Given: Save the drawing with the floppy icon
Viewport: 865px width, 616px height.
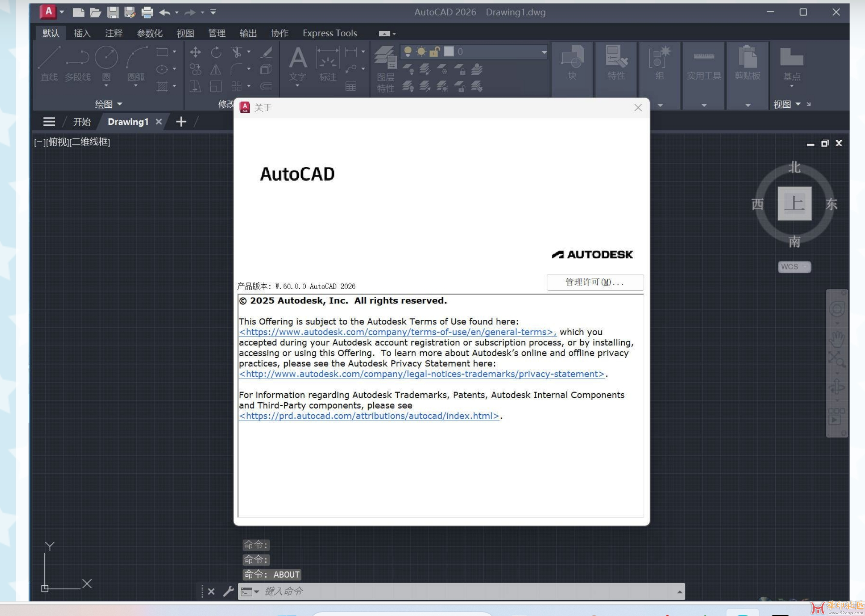Looking at the screenshot, I should coord(112,12).
